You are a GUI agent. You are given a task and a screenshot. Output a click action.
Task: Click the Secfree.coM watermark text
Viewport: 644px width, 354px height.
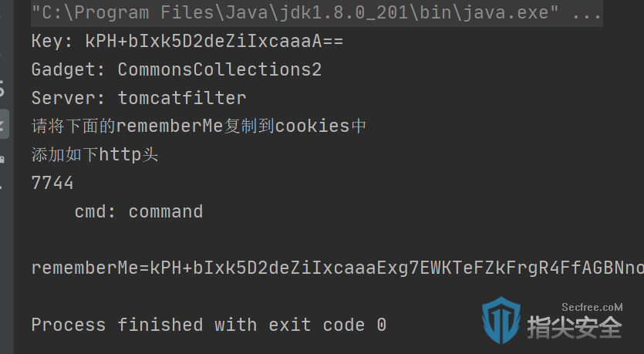(x=592, y=307)
